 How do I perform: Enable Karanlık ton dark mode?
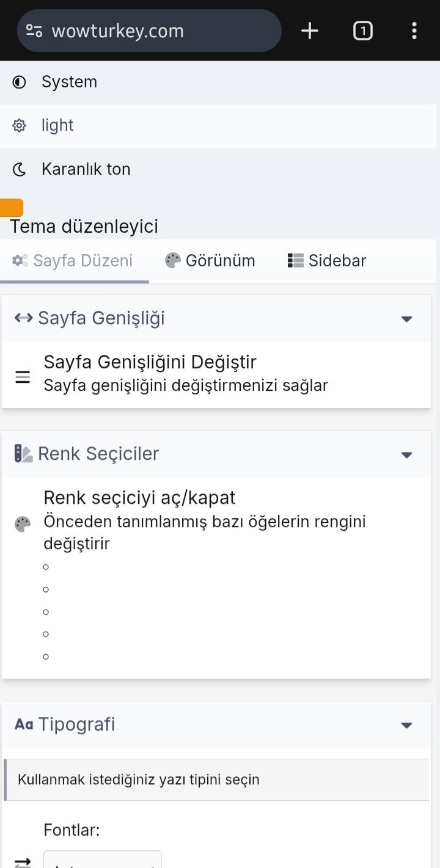point(86,169)
